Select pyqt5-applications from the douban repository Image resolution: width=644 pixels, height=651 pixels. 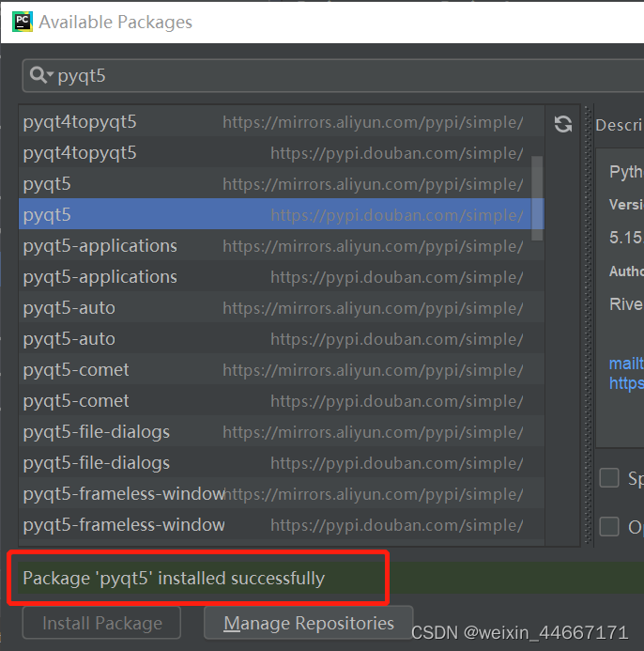282,276
